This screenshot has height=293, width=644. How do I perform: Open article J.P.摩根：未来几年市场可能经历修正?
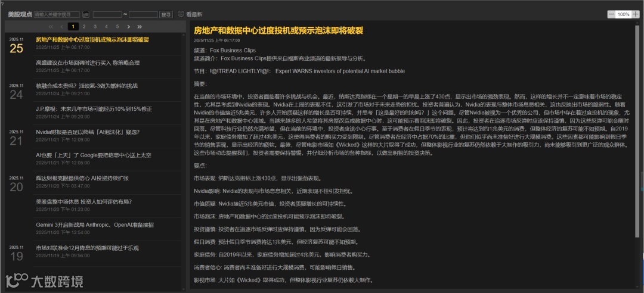tap(94, 109)
